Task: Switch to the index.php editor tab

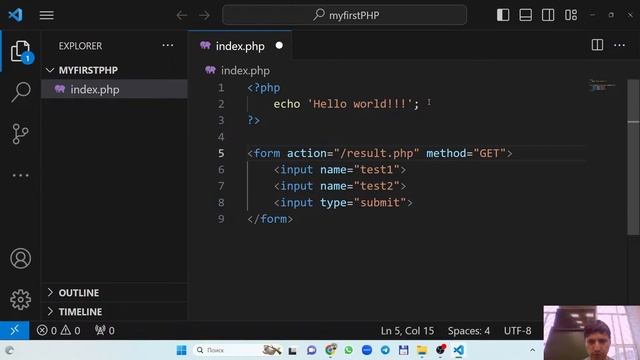Action: pyautogui.click(x=240, y=46)
